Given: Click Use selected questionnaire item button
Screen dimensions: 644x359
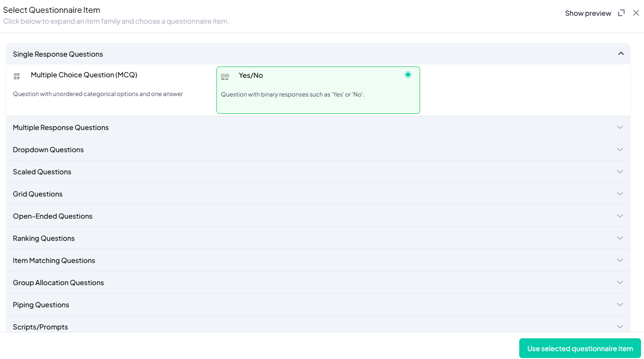Looking at the screenshot, I should click(x=580, y=348).
